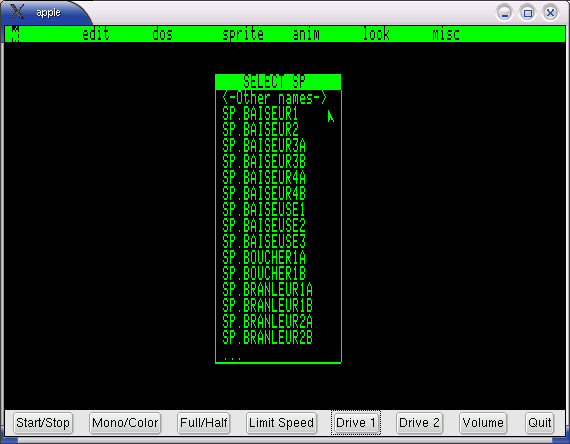Click the Start/Stop button
Viewport: 570px width, 444px height.
[x=43, y=423]
